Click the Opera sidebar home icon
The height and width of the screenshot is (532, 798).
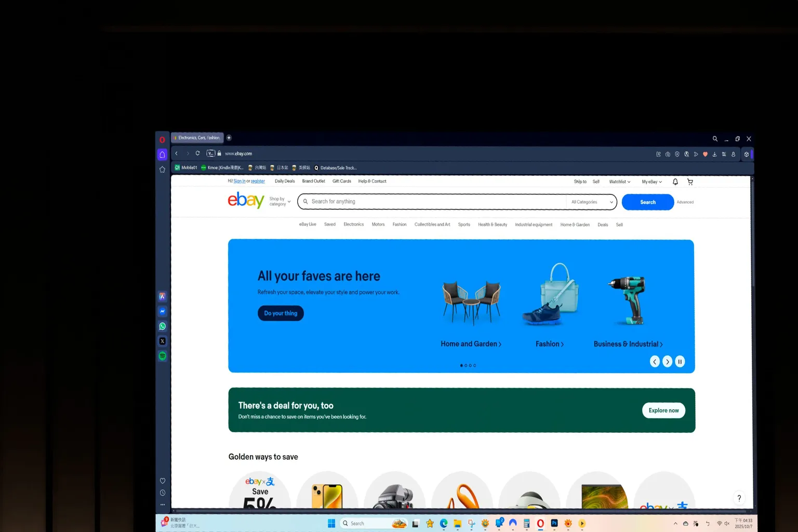(162, 154)
